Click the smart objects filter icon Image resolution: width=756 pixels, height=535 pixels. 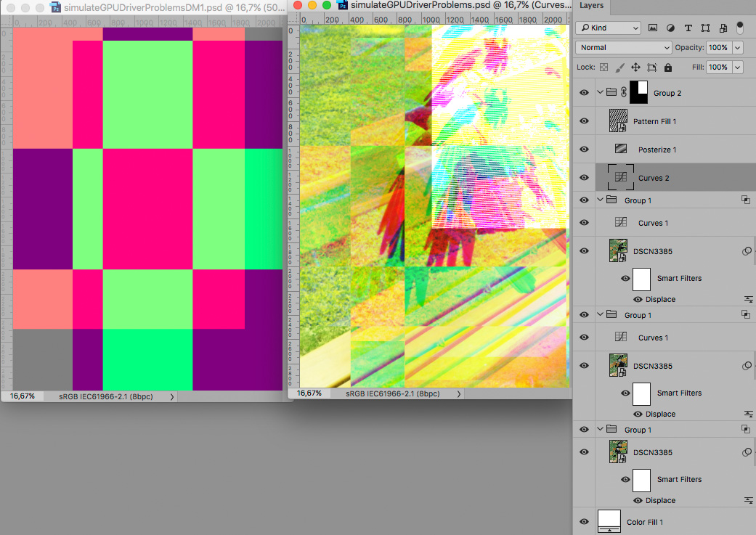tap(722, 28)
